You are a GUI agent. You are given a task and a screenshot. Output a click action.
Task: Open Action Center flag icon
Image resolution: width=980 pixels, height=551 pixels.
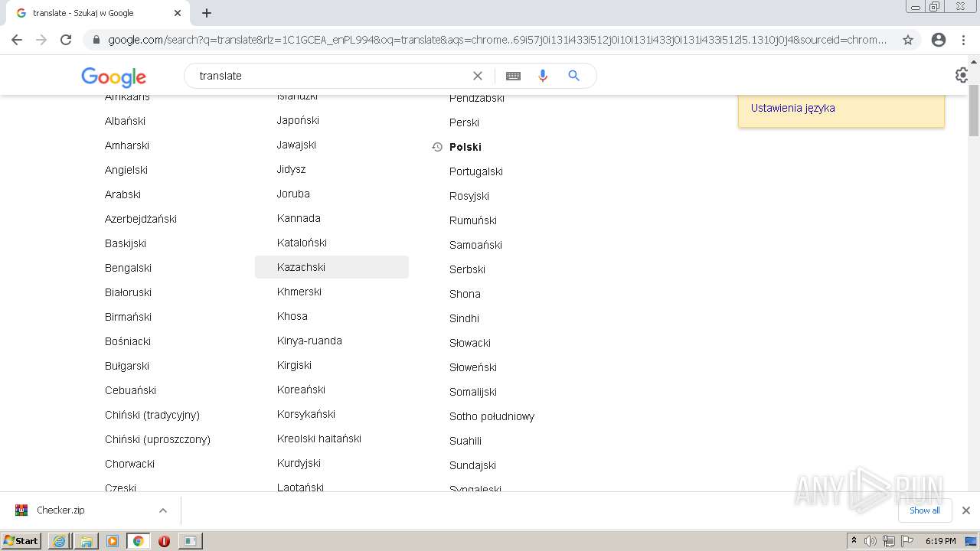(x=907, y=541)
